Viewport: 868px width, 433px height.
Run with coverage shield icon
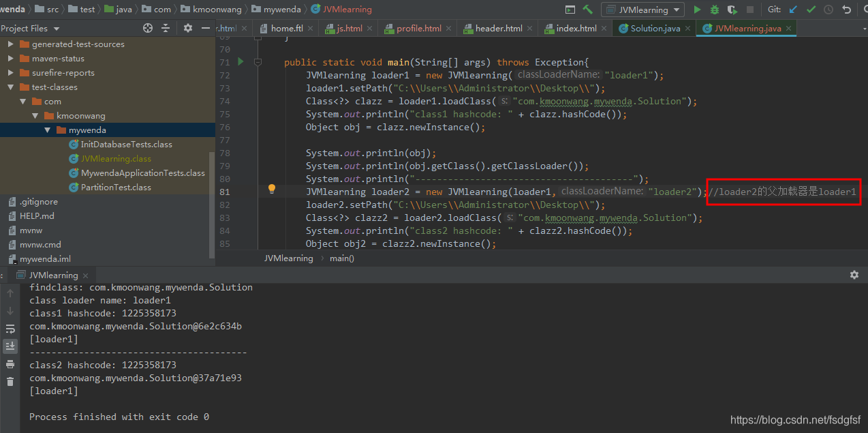coord(732,10)
